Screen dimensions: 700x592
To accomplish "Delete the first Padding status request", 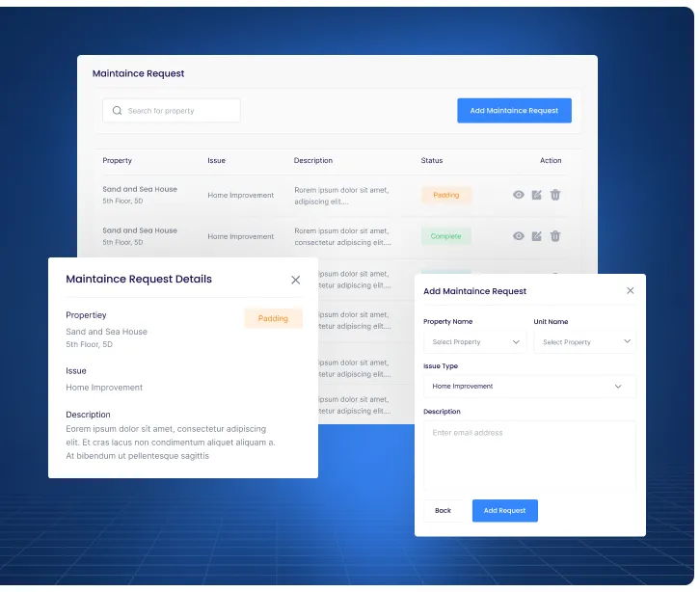I will tap(555, 195).
